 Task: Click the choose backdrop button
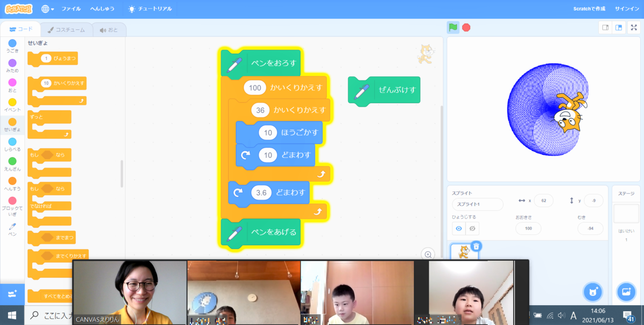point(626,291)
